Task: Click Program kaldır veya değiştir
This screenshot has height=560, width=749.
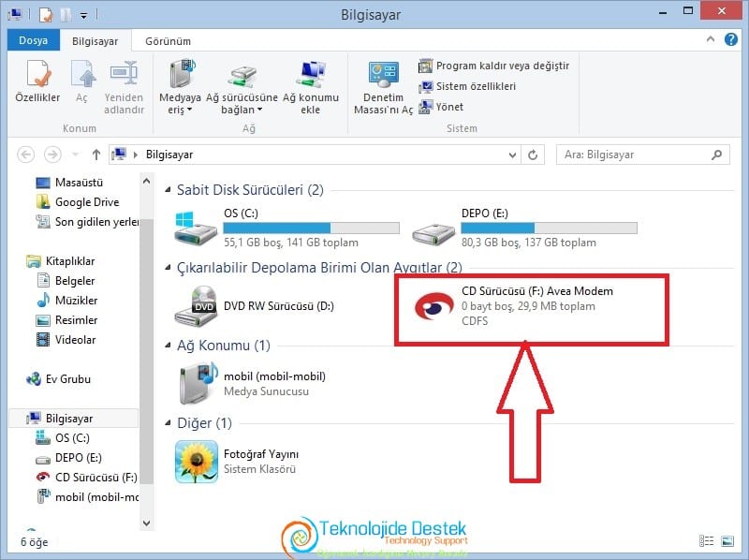Action: [x=494, y=66]
